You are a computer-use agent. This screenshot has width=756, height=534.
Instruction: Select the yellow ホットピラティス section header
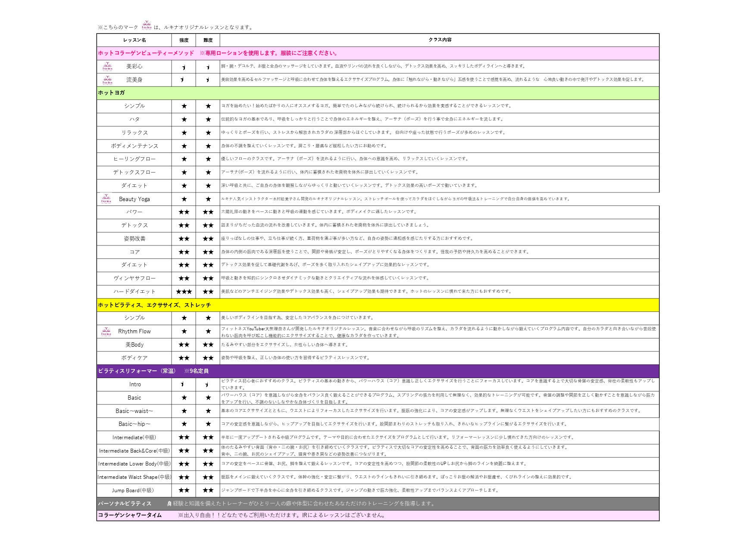tap(378, 305)
